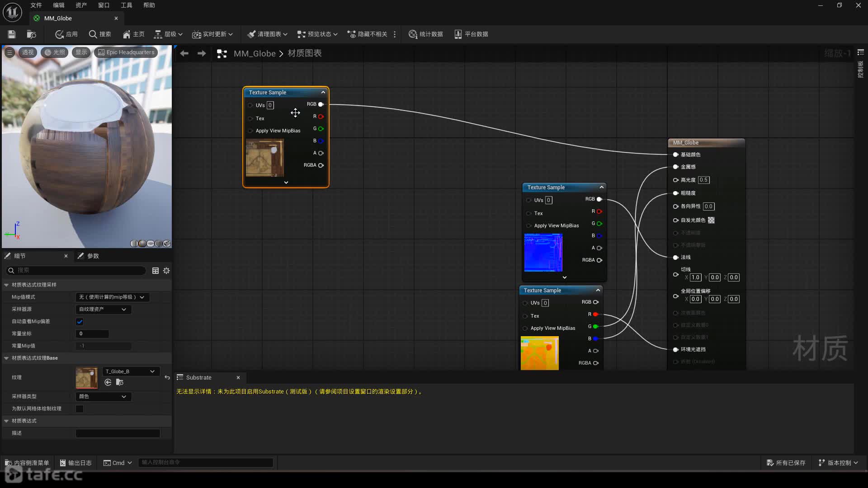Image resolution: width=868 pixels, height=488 pixels.
Task: Set preview mesh to cube
Action: [159, 244]
